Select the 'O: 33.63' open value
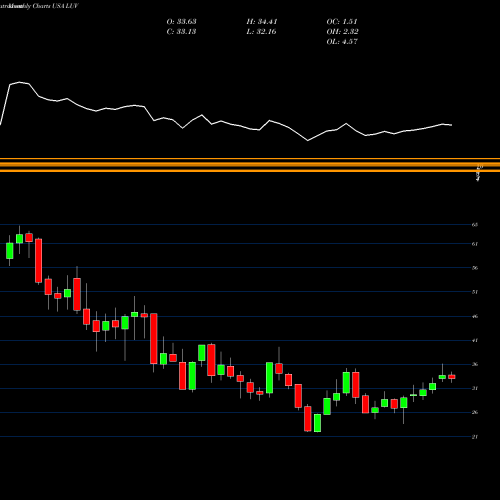The image size is (500, 500). (181, 22)
